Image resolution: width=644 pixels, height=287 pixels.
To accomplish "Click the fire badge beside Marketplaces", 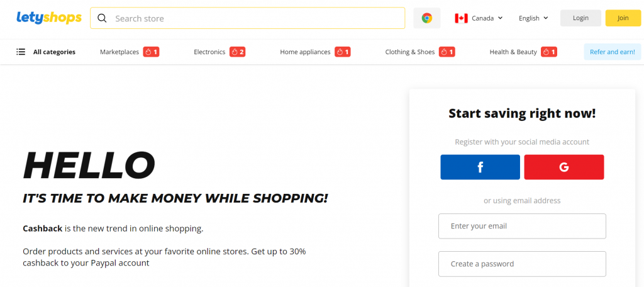I will click(151, 52).
